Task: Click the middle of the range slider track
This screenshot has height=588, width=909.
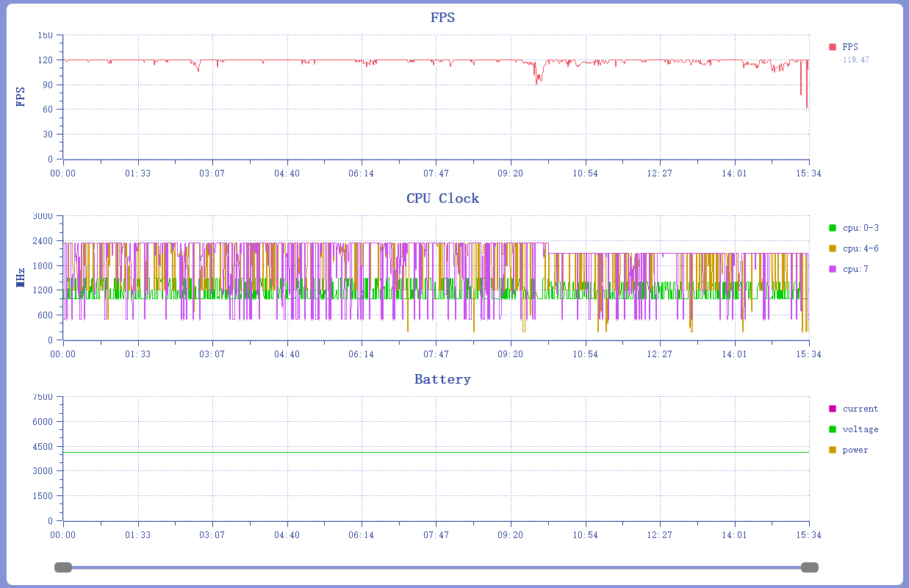Action: coord(436,567)
